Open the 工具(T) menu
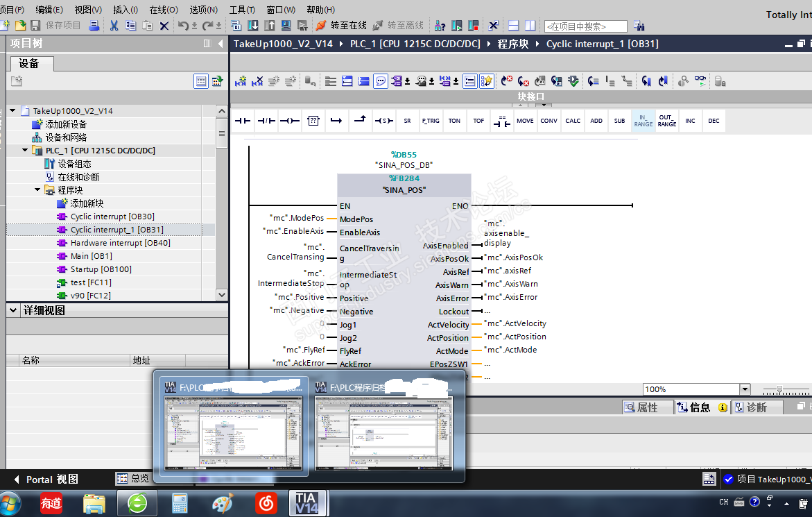Viewport: 812px width, 517px height. pos(243,10)
